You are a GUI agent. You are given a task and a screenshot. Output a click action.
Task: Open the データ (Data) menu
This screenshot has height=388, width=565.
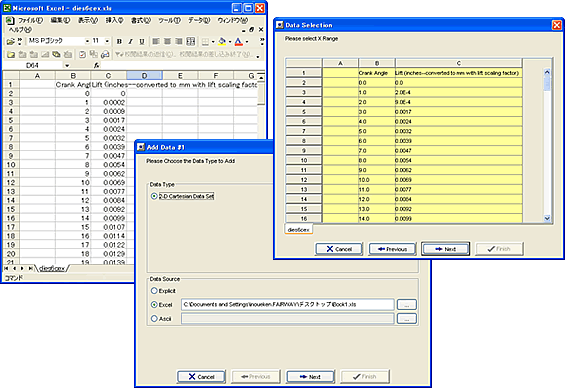[x=199, y=20]
